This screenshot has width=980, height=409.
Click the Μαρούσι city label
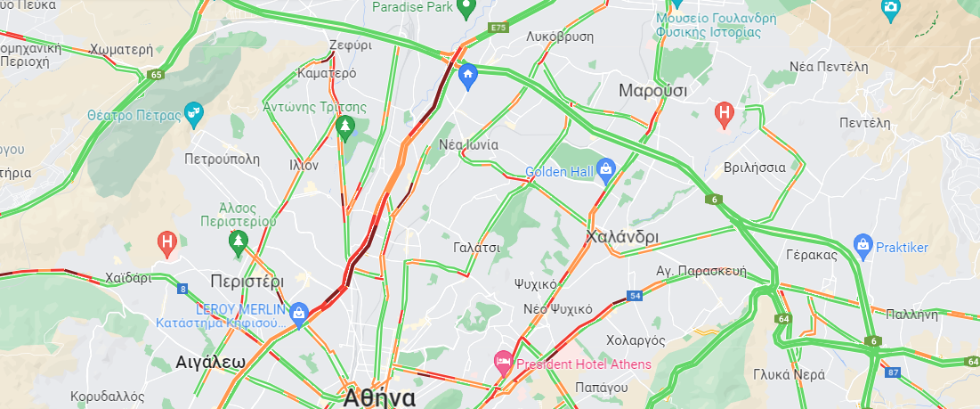[652, 91]
